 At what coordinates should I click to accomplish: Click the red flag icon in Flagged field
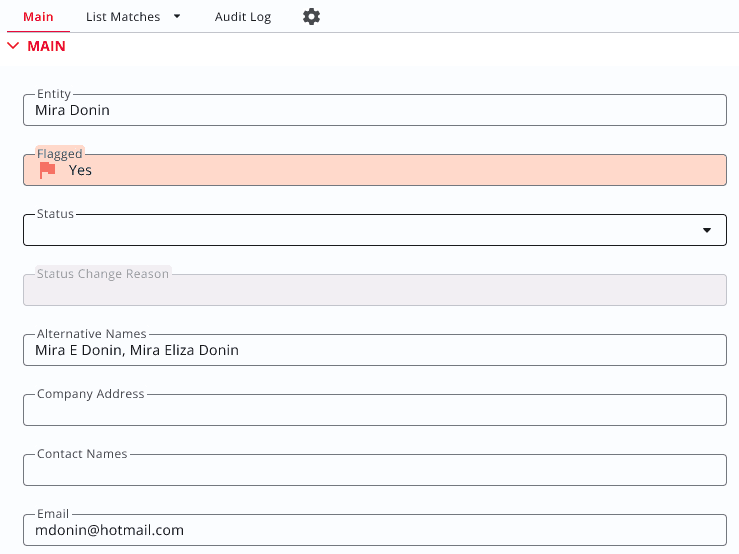click(x=47, y=170)
